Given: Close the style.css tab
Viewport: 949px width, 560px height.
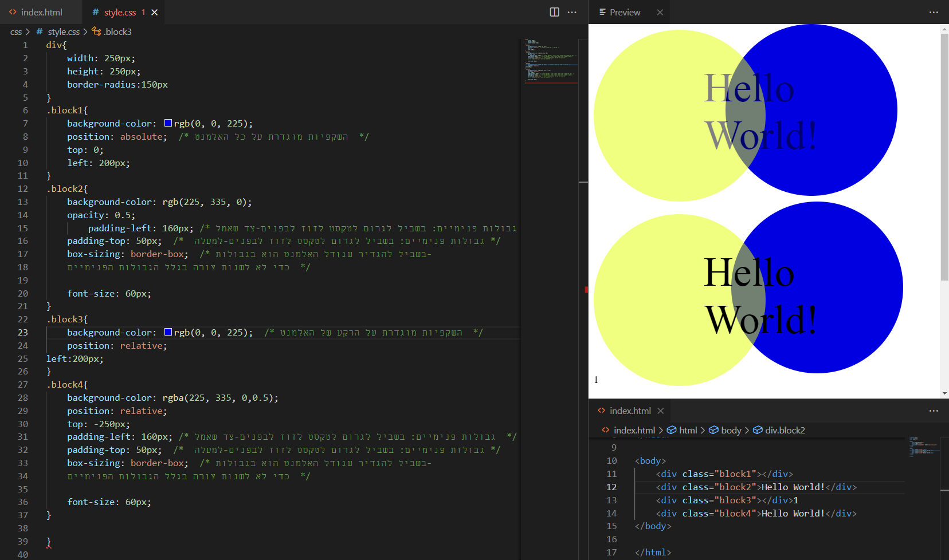Looking at the screenshot, I should click(x=154, y=12).
